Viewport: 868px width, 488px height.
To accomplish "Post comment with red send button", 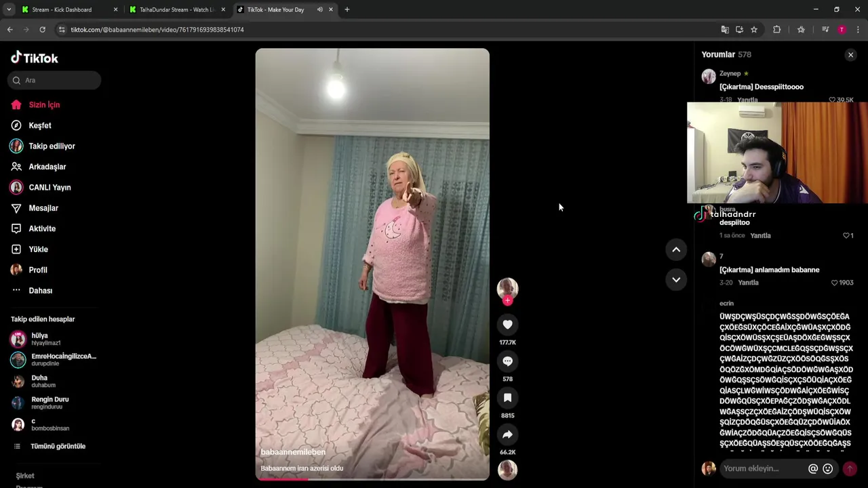I will [850, 468].
